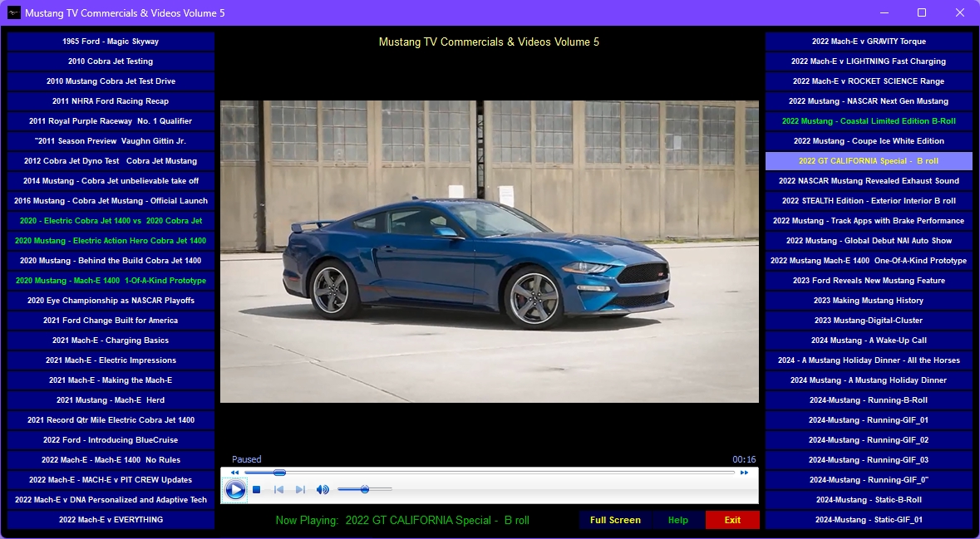The height and width of the screenshot is (539, 980).
Task: Choose 2012 Cobra Jet Dyno Test video
Action: (x=111, y=161)
